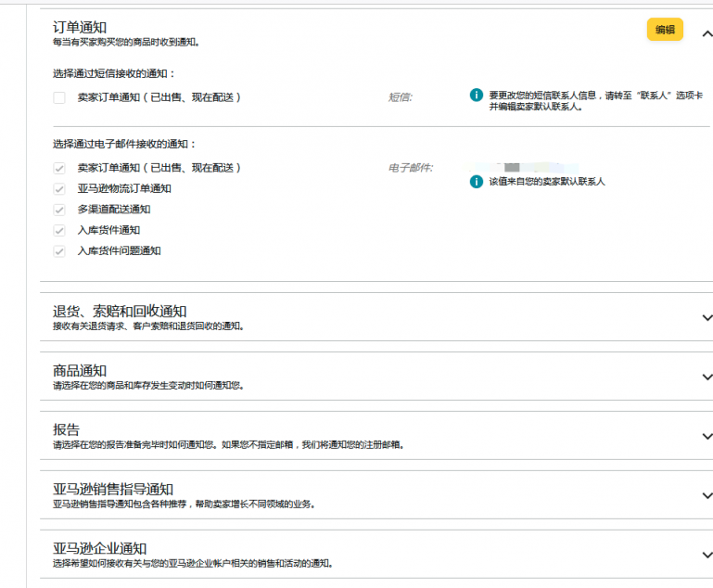Image resolution: width=713 pixels, height=588 pixels.
Task: Collapse the 订单通知 section with the up chevron
Action: pos(707,33)
